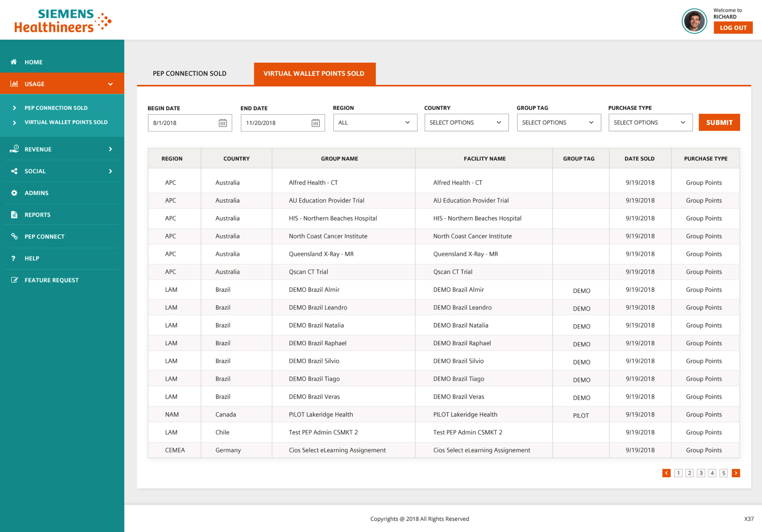Image resolution: width=762 pixels, height=532 pixels.
Task: Click Richard's profile avatar picture
Action: (x=694, y=21)
